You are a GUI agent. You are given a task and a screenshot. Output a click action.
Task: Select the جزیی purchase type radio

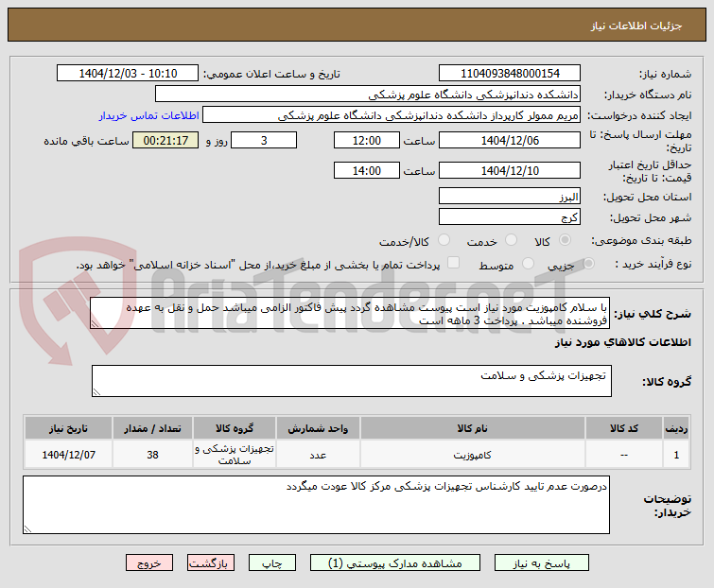[x=588, y=263]
